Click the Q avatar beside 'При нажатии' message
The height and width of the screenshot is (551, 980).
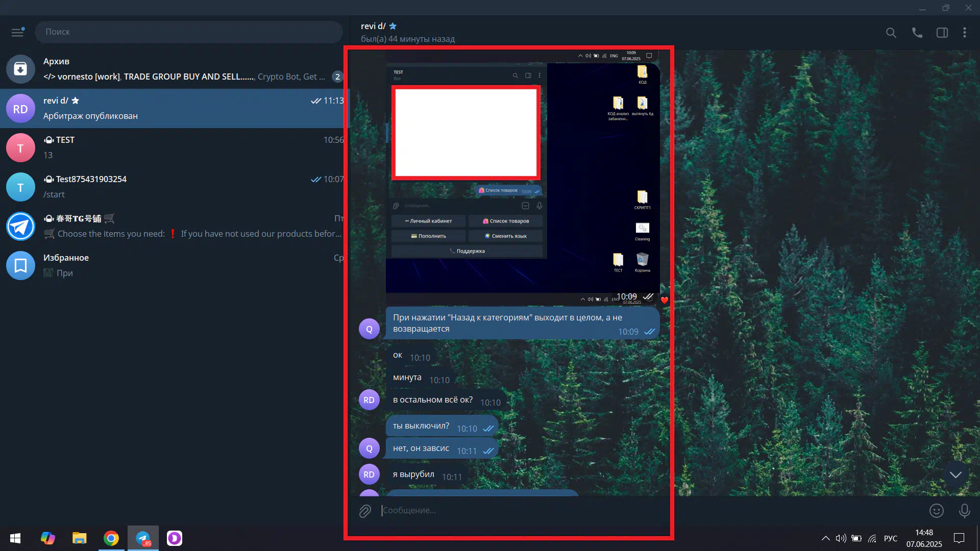click(x=369, y=329)
